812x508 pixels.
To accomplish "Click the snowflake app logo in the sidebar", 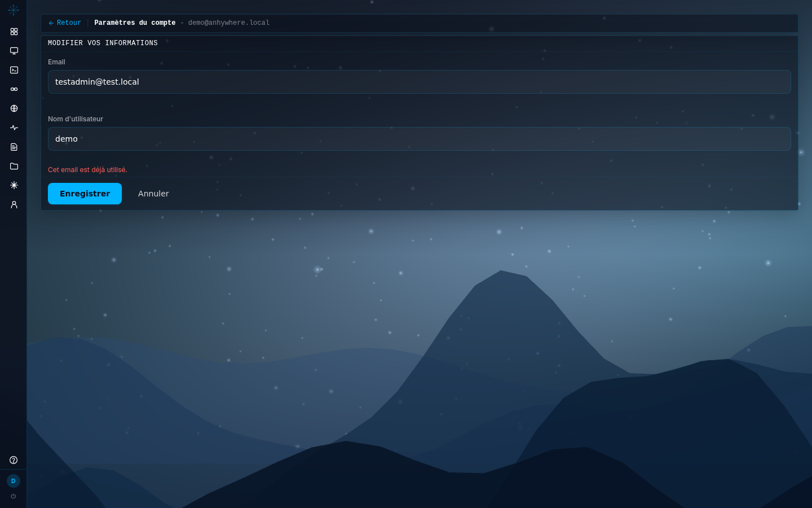I will [14, 10].
